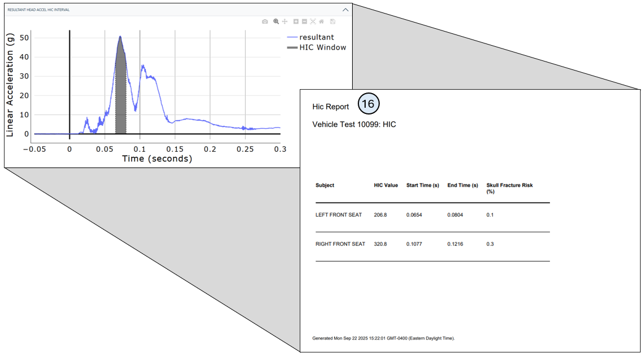Screen dimensions: 644x357
Task: Click the Hic Report title
Action: 330,106
